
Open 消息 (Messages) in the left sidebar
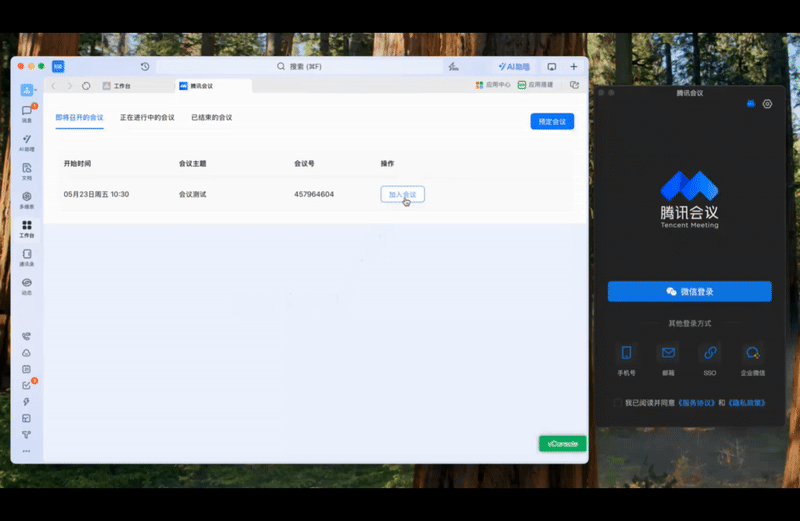[x=27, y=114]
